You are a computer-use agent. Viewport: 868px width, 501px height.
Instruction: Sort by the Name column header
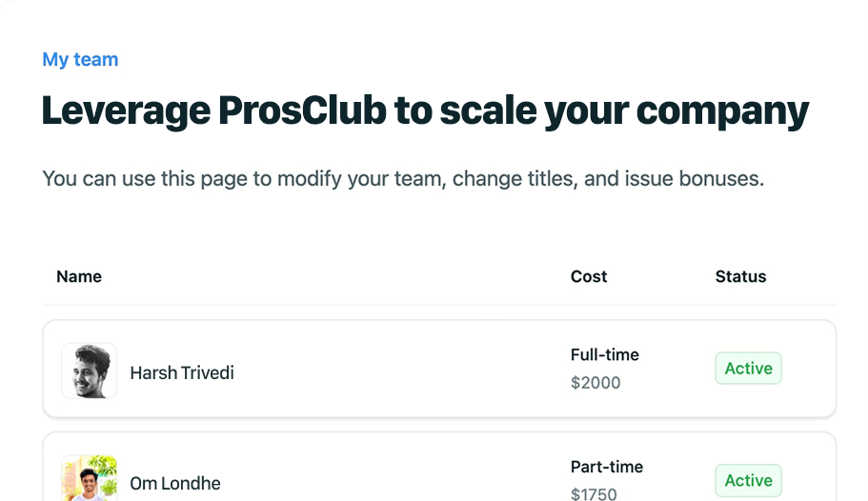pyautogui.click(x=79, y=277)
